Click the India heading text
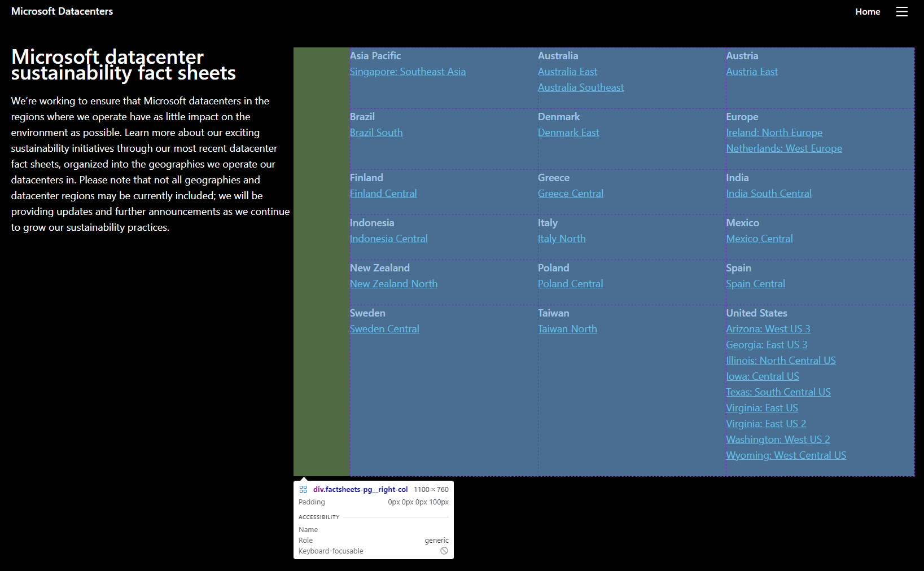The height and width of the screenshot is (571, 924). 737,178
